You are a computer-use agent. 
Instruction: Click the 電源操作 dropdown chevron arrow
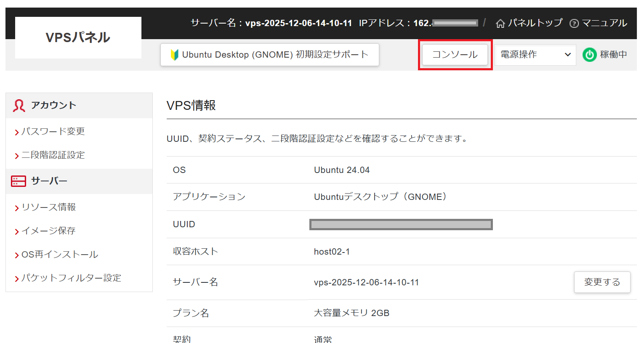pyautogui.click(x=567, y=55)
